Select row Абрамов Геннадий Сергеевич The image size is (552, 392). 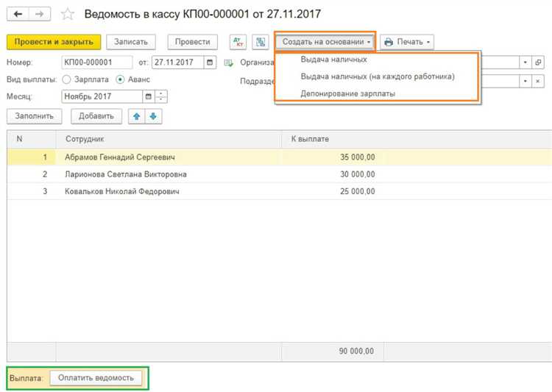click(x=280, y=157)
